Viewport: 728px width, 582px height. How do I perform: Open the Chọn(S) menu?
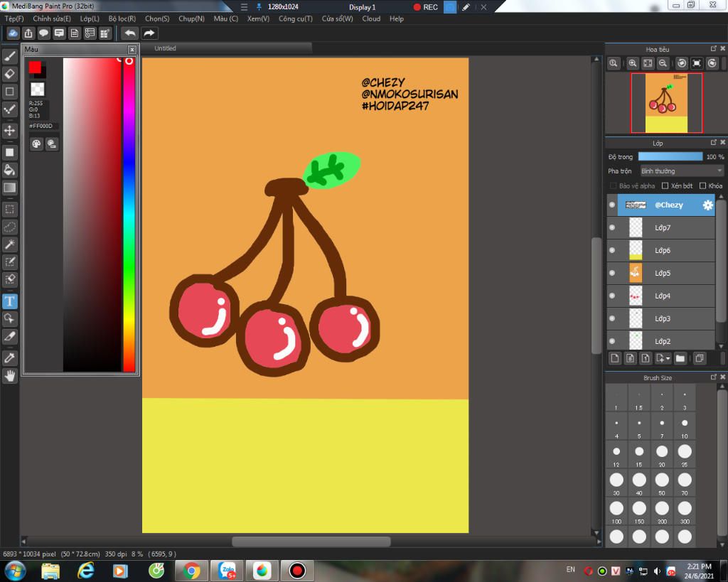[157, 18]
